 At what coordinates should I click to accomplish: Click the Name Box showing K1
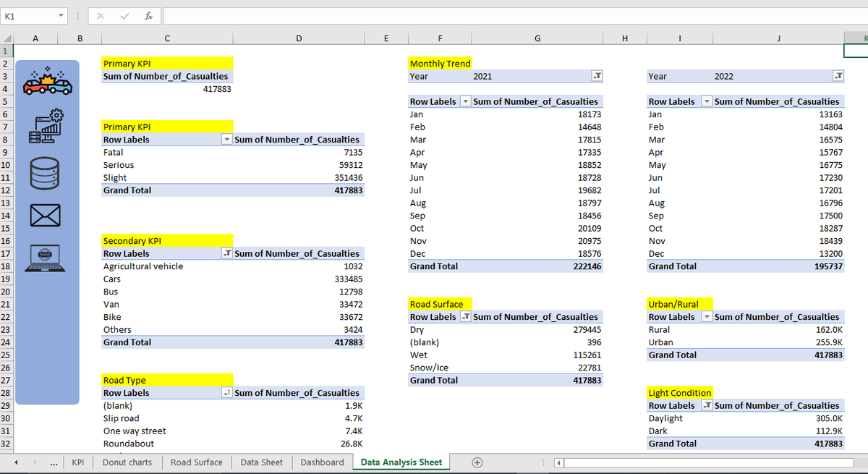pos(27,15)
